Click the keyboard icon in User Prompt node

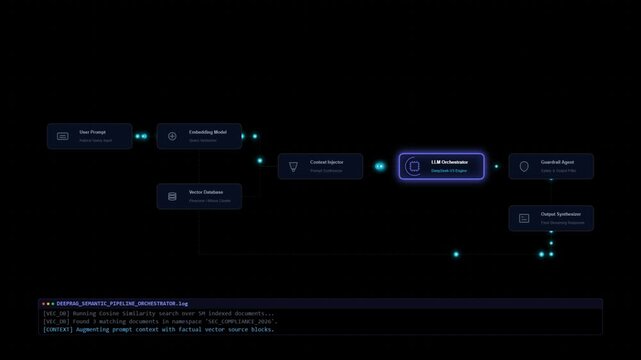tap(63, 136)
